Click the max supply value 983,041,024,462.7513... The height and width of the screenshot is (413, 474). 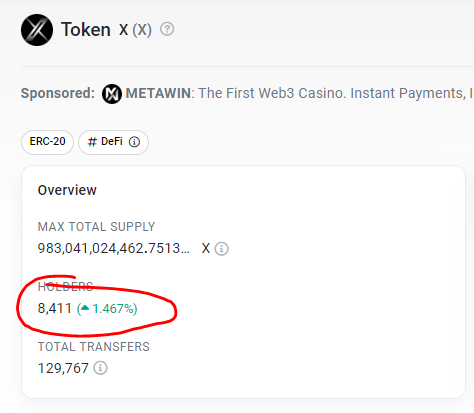114,248
